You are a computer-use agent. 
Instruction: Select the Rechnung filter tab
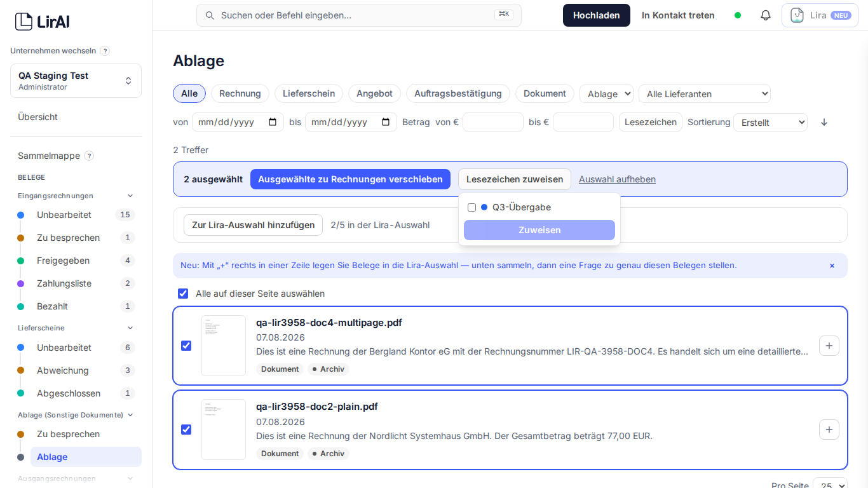[240, 93]
